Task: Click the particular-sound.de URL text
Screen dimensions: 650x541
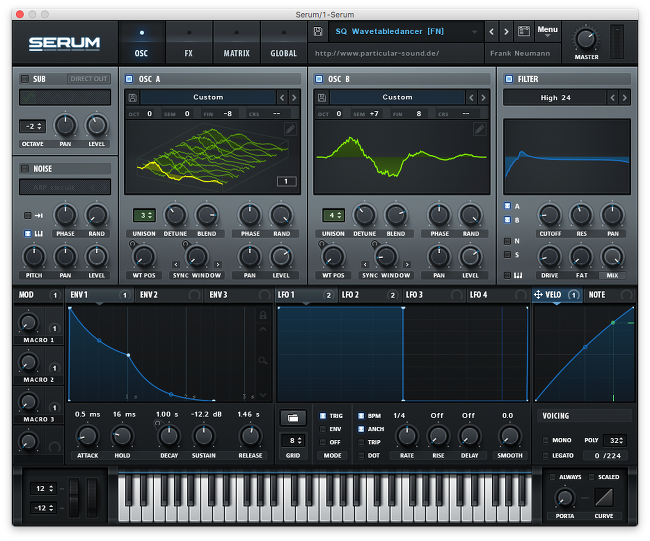Action: coord(377,53)
